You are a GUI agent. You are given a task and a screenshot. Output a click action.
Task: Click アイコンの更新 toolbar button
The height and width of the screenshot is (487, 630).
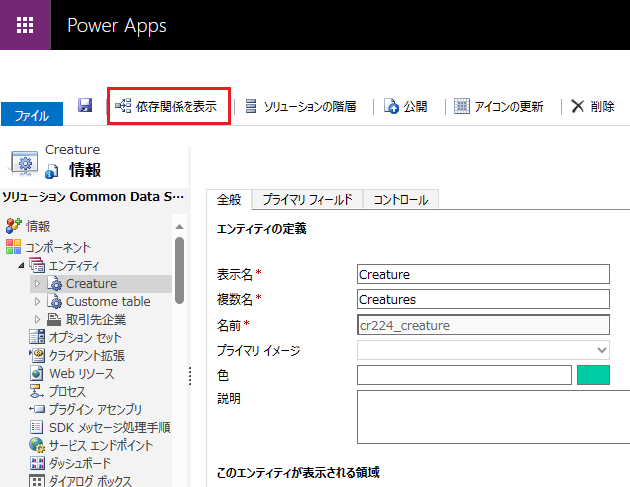[499, 106]
